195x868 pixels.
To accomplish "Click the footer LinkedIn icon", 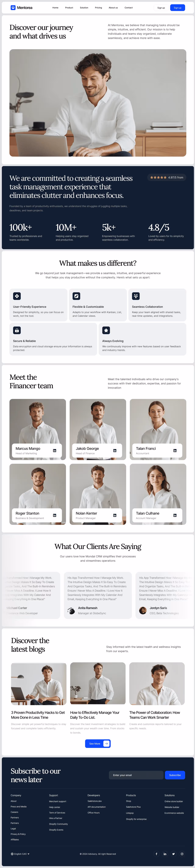I will [165, 854].
